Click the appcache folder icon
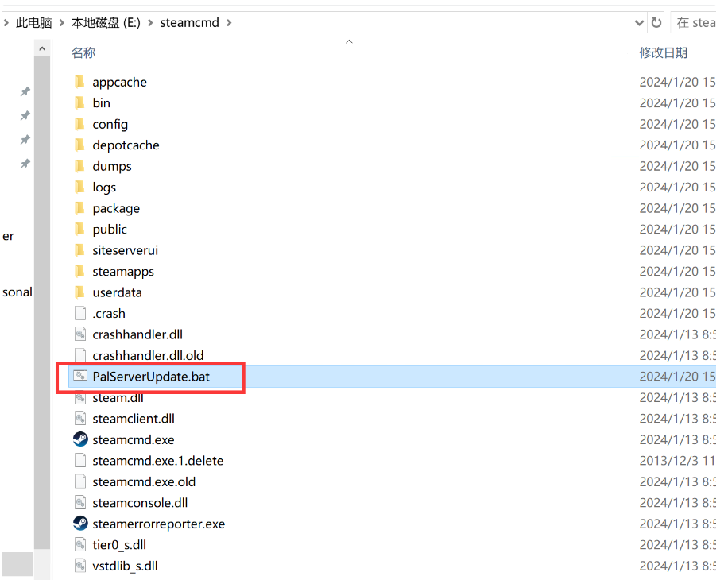Image resolution: width=728 pixels, height=580 pixels. coord(79,82)
